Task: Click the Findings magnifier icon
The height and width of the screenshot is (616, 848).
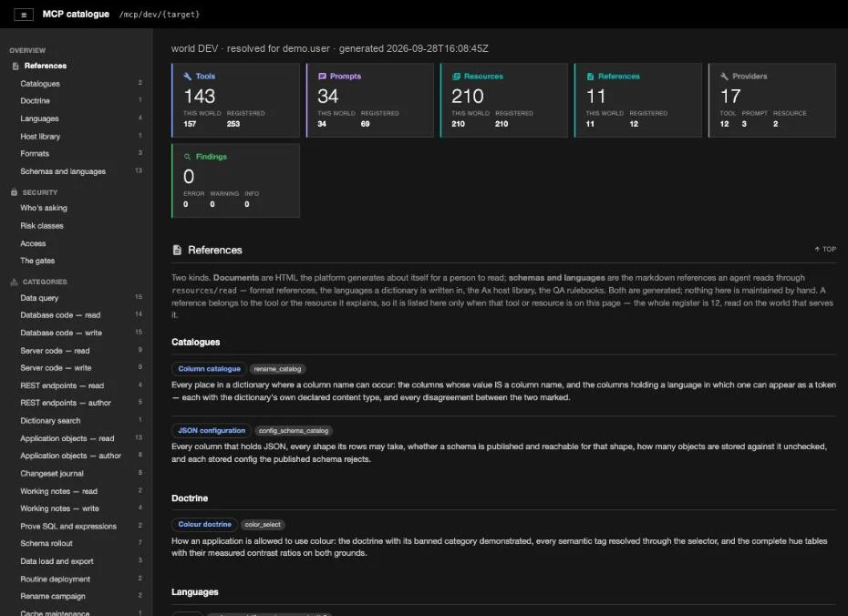Action: pos(188,157)
